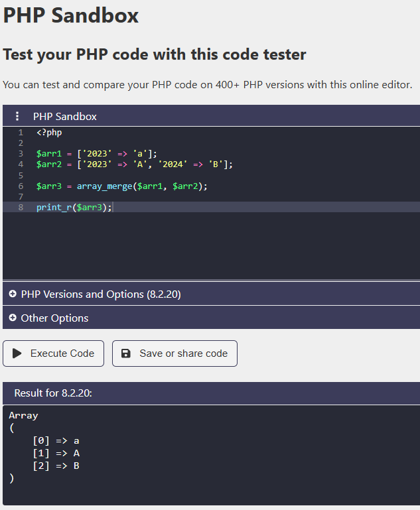Expand the Other Options section
420x510 pixels.
pos(54,318)
